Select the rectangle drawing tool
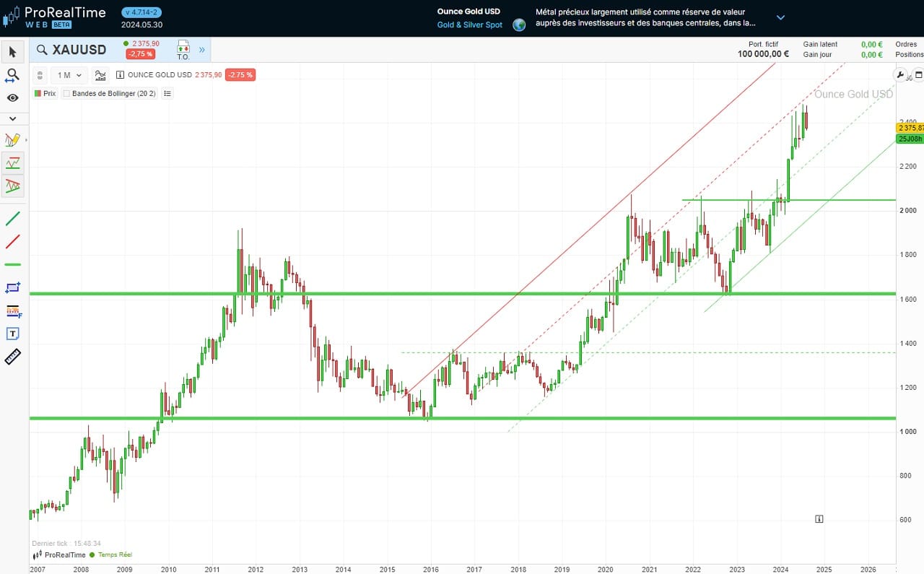This screenshot has width=924, height=574. 12,287
